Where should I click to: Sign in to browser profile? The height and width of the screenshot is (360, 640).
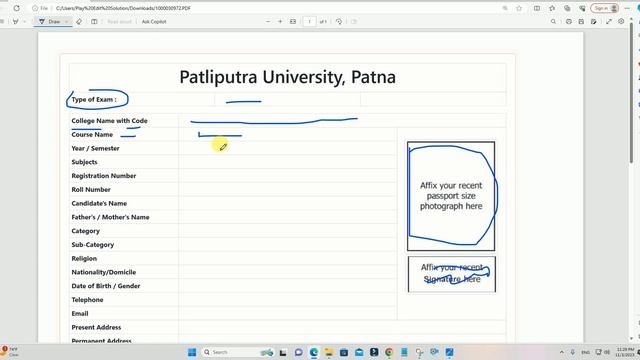coord(605,8)
